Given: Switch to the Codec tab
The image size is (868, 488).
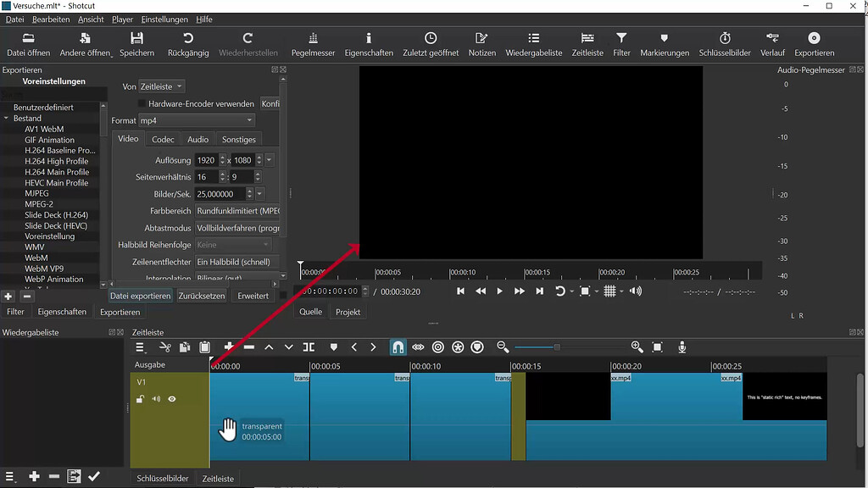Looking at the screenshot, I should point(163,138).
